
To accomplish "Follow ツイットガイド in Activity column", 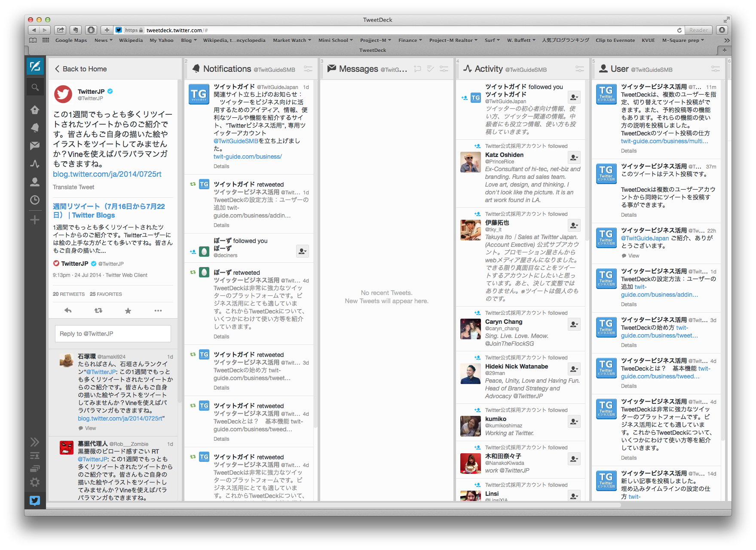I will [x=574, y=97].
